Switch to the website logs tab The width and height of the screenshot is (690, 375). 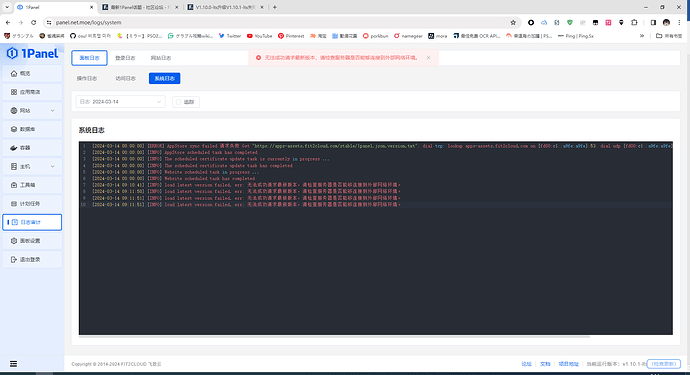(x=161, y=58)
